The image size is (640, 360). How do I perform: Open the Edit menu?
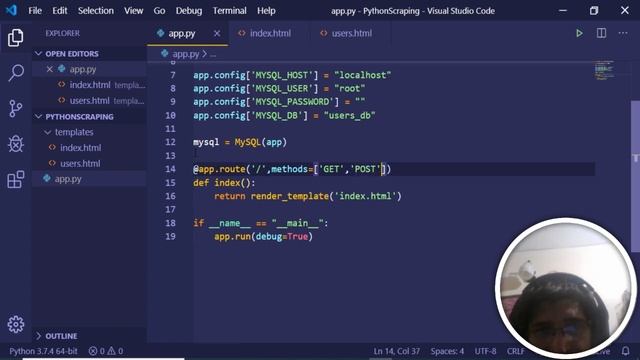pos(60,11)
